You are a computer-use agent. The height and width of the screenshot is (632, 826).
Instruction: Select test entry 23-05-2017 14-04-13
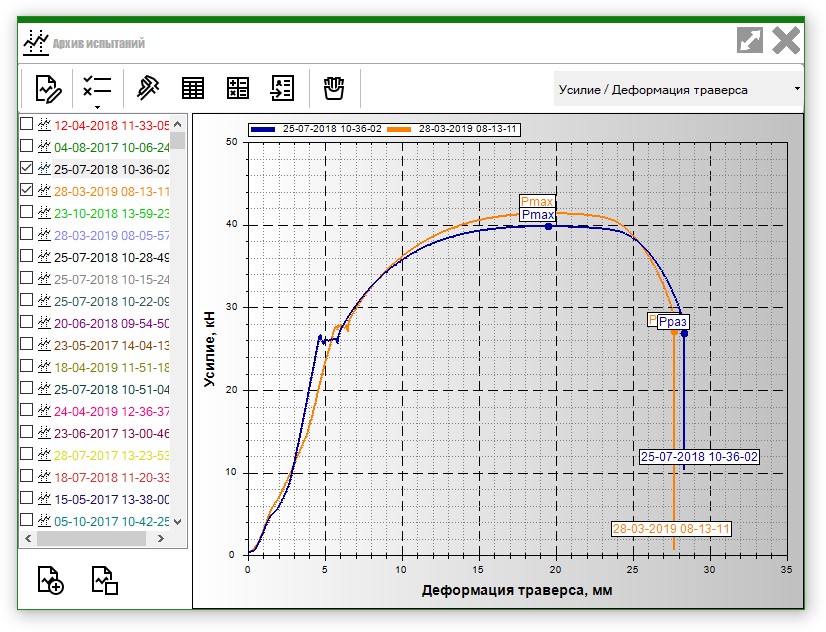click(112, 345)
